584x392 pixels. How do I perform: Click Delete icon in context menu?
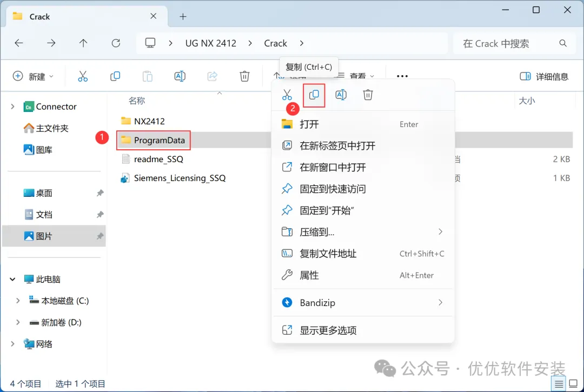[368, 95]
